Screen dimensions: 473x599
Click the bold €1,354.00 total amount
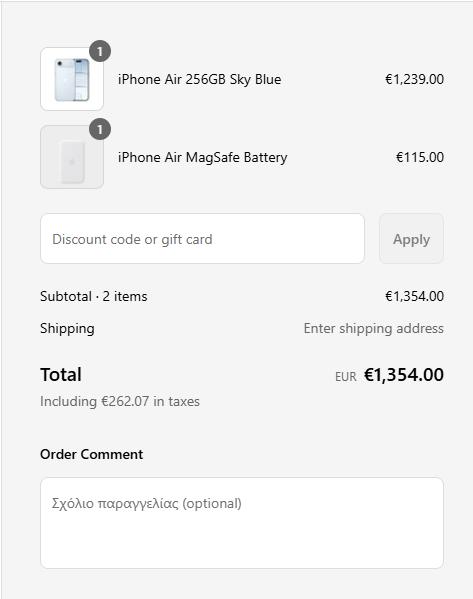click(x=404, y=375)
